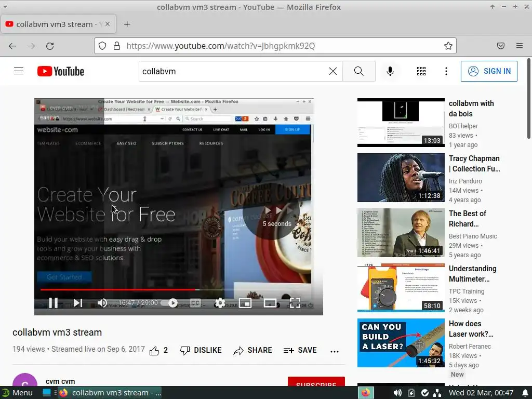The width and height of the screenshot is (532, 399).
Task: Pause the YouTube video
Action: (x=54, y=303)
